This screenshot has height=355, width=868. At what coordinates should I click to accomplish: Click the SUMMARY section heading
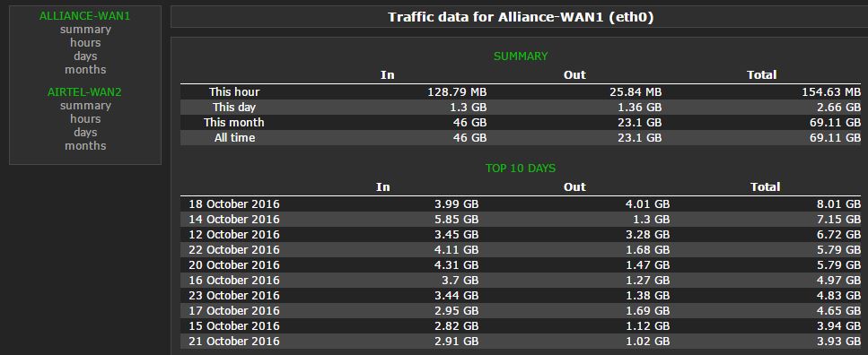point(521,56)
